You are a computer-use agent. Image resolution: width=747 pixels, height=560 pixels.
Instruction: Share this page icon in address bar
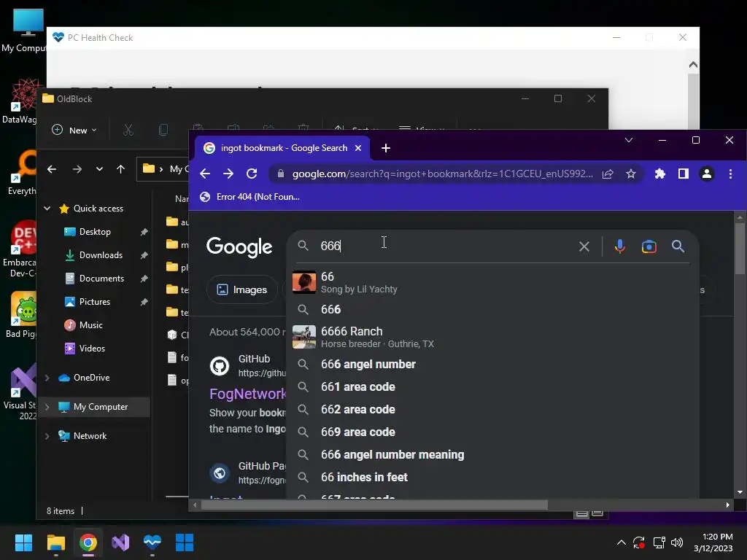[x=608, y=174]
